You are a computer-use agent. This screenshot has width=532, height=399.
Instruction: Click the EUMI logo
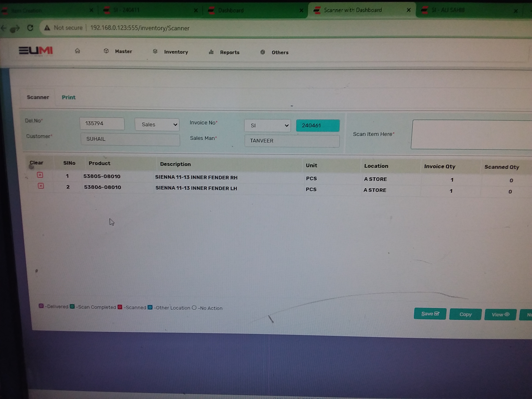[x=36, y=51]
